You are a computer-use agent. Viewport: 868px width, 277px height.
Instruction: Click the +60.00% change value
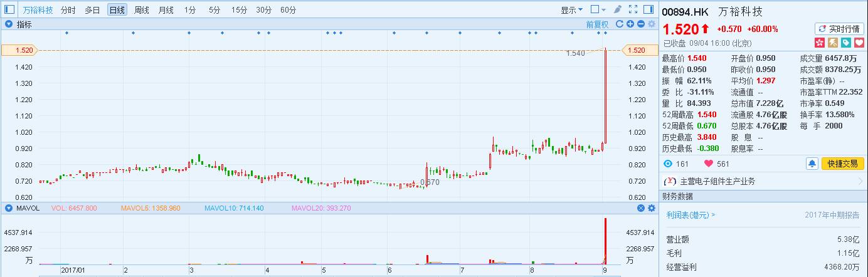(x=763, y=29)
